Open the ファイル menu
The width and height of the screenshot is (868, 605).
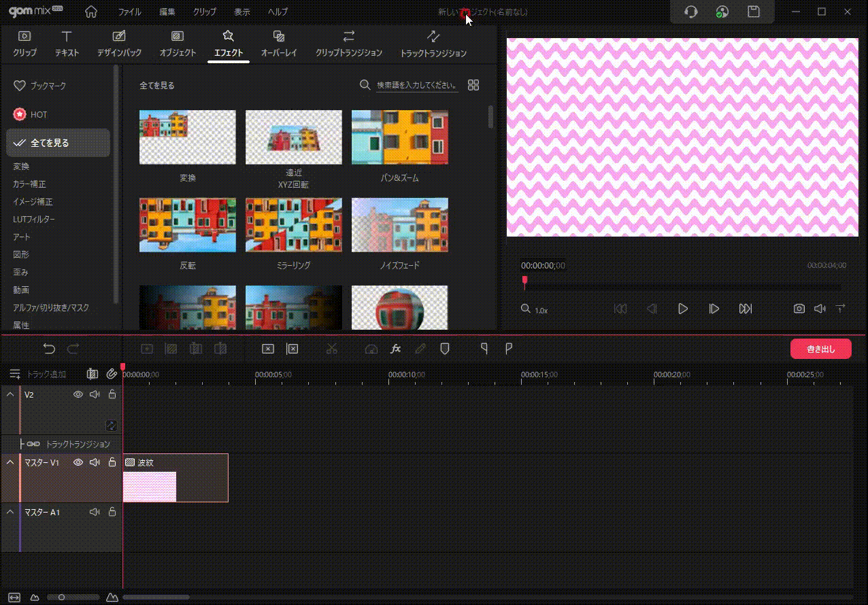[129, 12]
